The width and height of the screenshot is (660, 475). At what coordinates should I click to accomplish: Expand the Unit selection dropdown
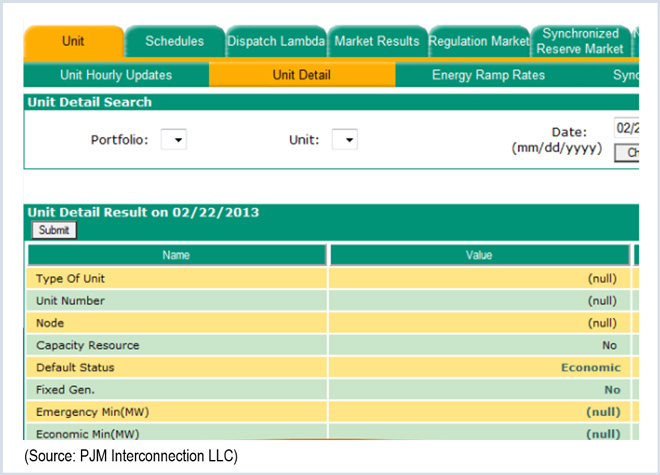[344, 140]
